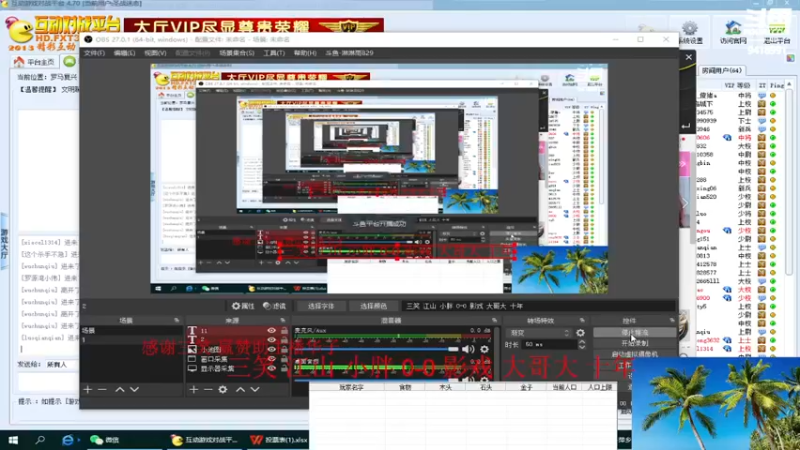Screen dimensions: 800x450
Task: Open Windows Start menu
Action: (13, 440)
